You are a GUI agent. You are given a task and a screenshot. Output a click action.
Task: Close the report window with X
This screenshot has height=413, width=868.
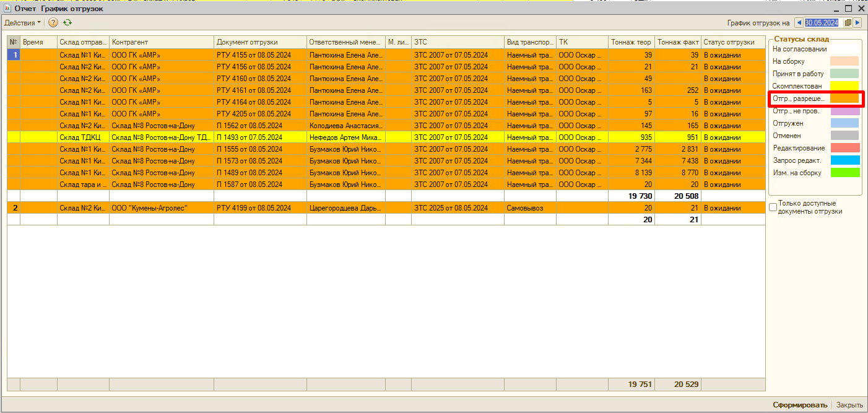861,9
